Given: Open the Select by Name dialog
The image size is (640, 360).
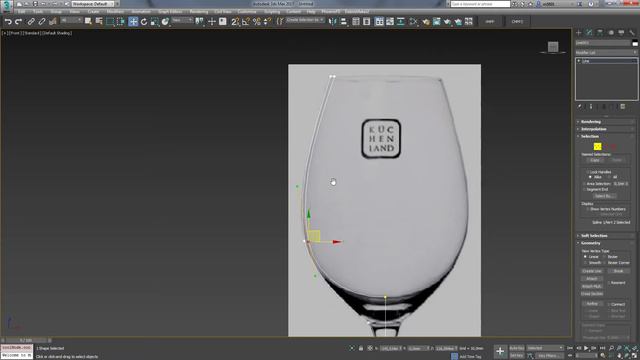Looking at the screenshot, I should coord(99,22).
